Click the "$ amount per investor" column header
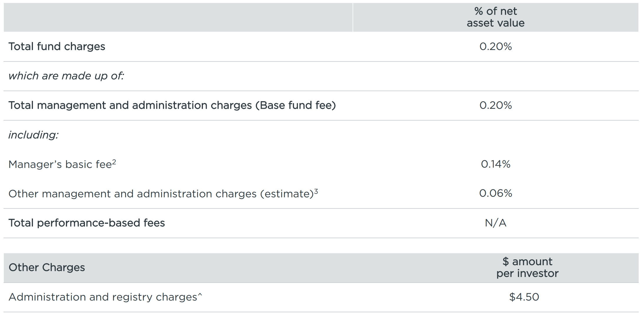 527,268
